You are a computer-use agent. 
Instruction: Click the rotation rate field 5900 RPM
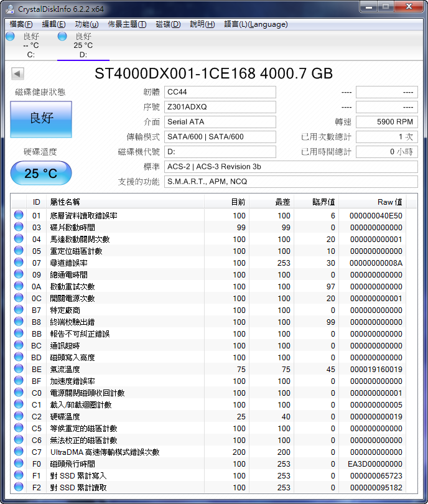tap(387, 122)
